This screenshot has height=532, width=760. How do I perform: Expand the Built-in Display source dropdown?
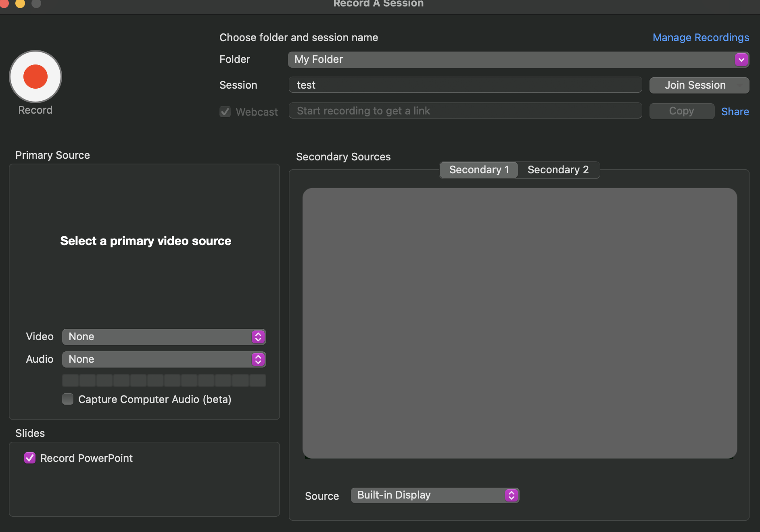tap(428, 495)
